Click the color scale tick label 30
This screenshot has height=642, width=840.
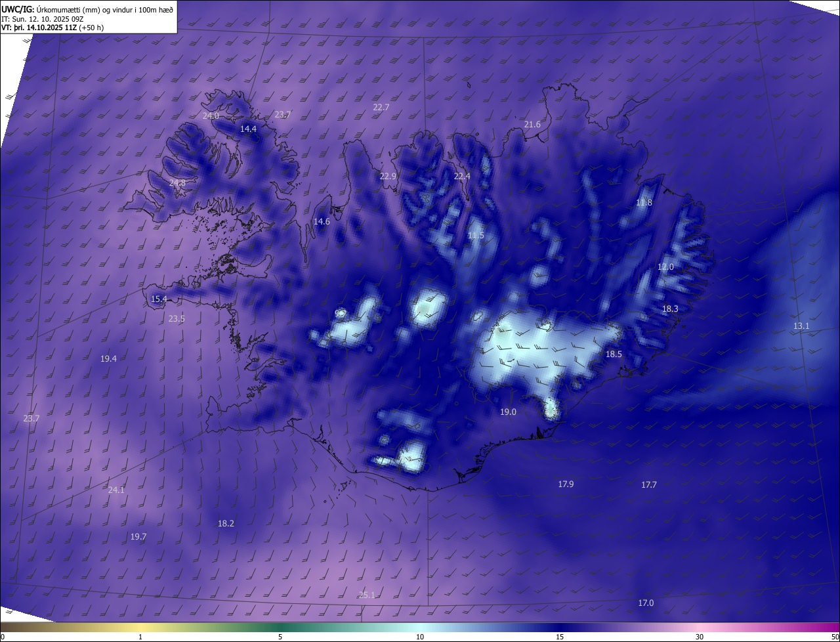coord(700,637)
